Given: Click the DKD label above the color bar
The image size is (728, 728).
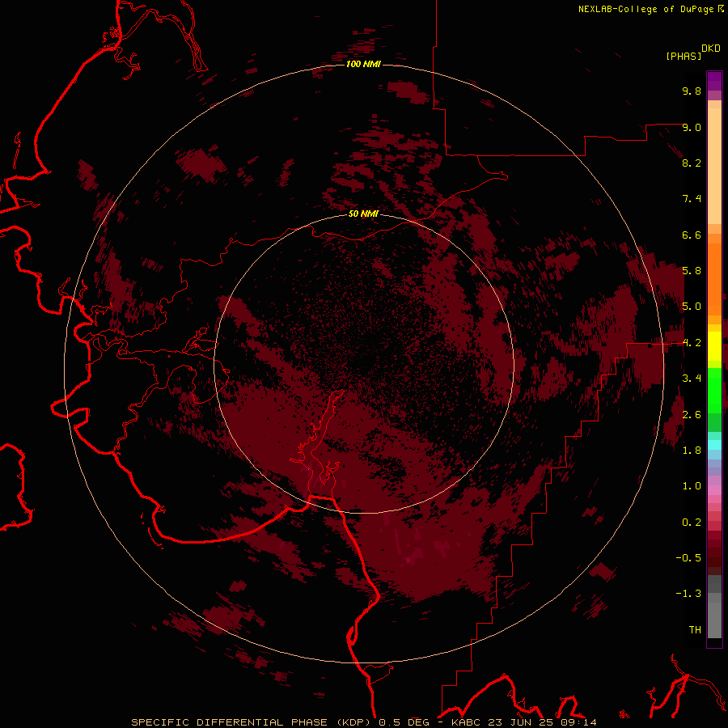Looking at the screenshot, I should 711,49.
